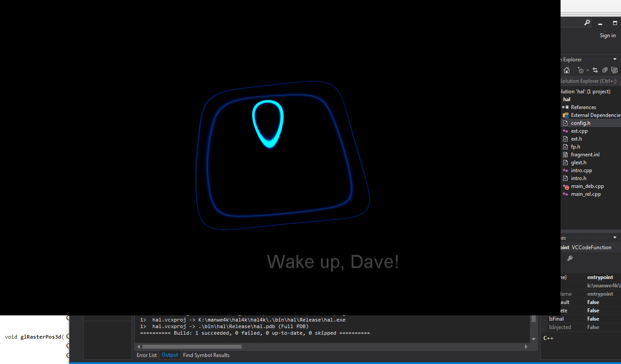Click the Property Pages wrench icon
621x364 pixels.
pos(570,258)
